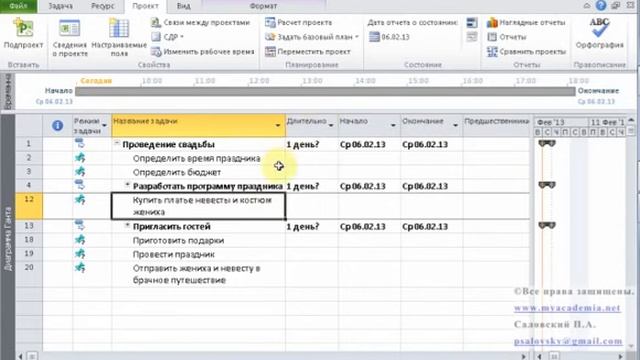Click the gray timeline bar
640x360 pixels.
point(325,91)
